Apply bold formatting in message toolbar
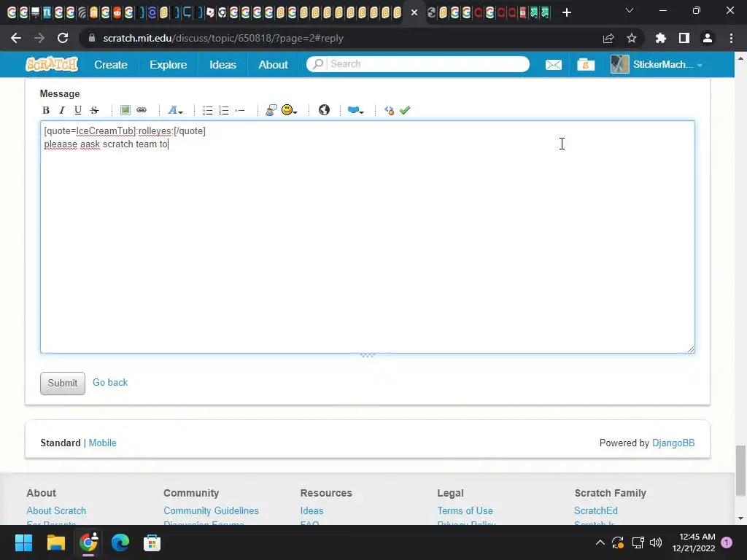The height and width of the screenshot is (560, 747). coord(46,110)
